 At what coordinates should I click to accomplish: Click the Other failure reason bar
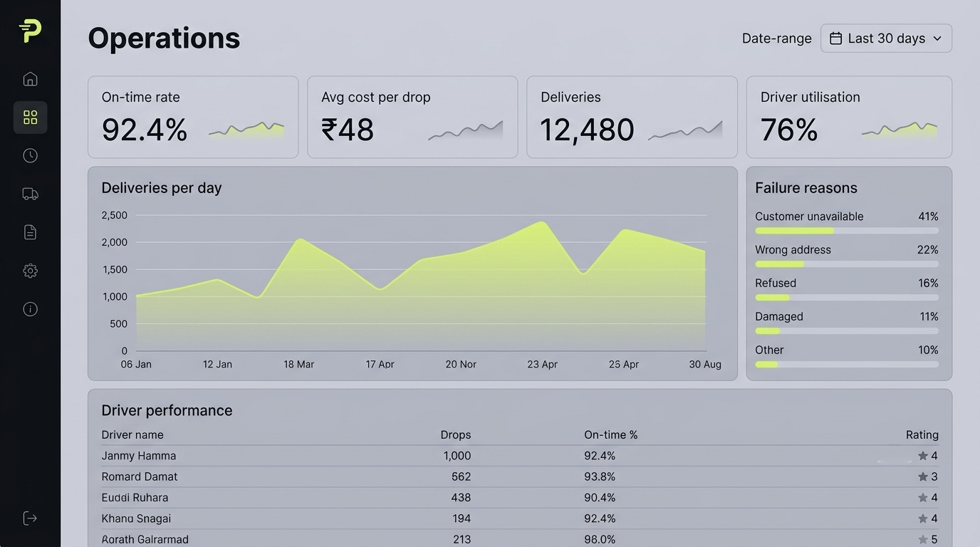pos(847,365)
